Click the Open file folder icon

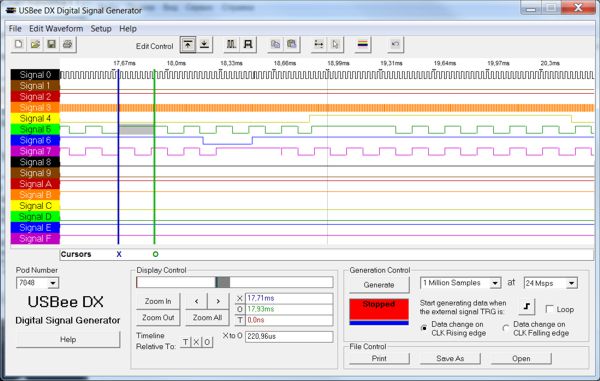pyautogui.click(x=35, y=44)
